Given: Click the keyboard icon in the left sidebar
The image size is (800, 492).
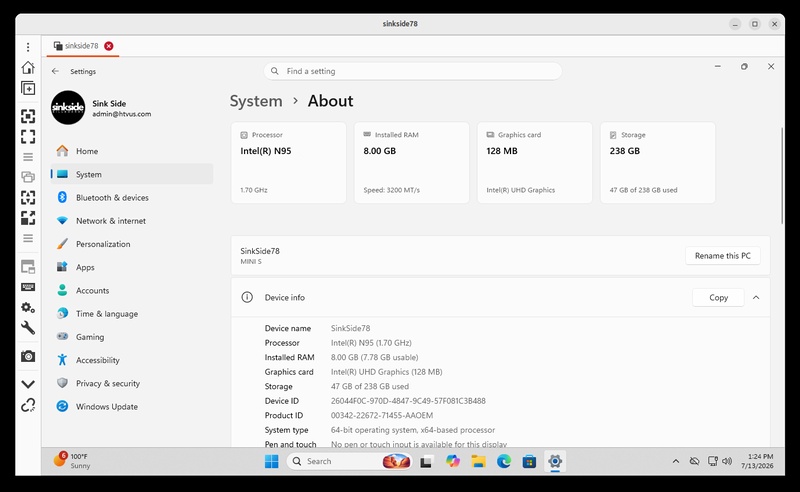Looking at the screenshot, I should 28,287.
